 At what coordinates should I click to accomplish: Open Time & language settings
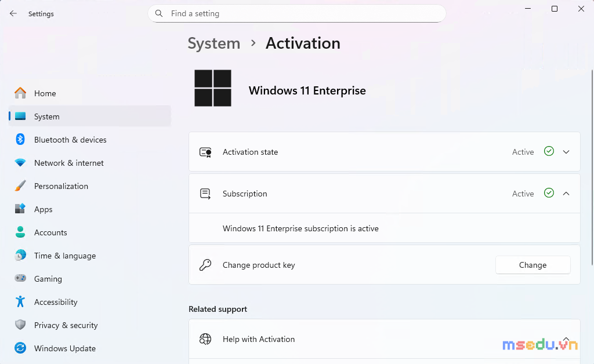coord(90,256)
